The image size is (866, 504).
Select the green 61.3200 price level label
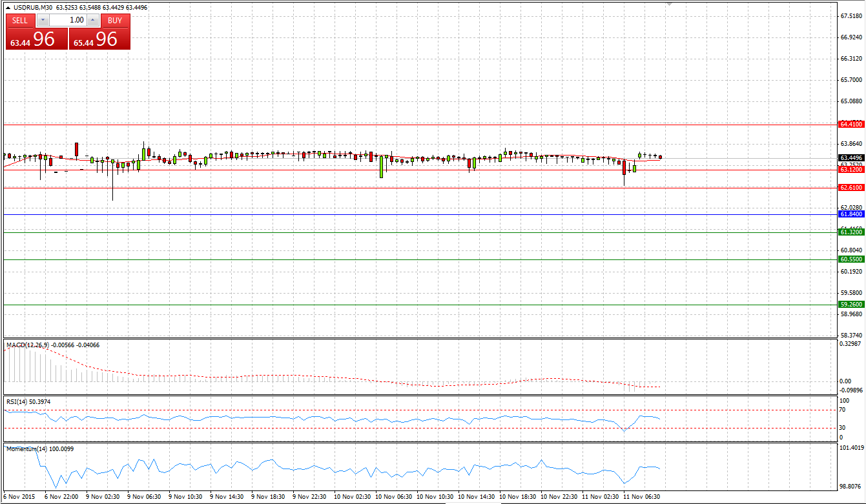[x=851, y=232]
